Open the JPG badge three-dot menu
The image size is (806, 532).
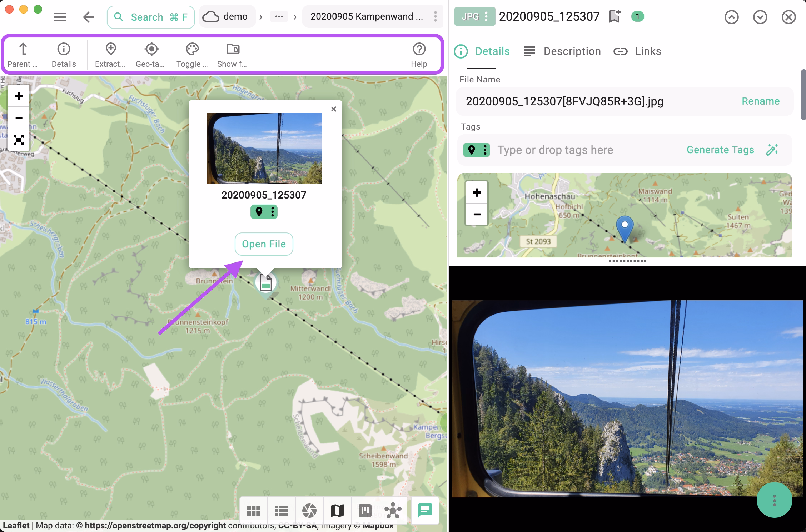pos(486,16)
